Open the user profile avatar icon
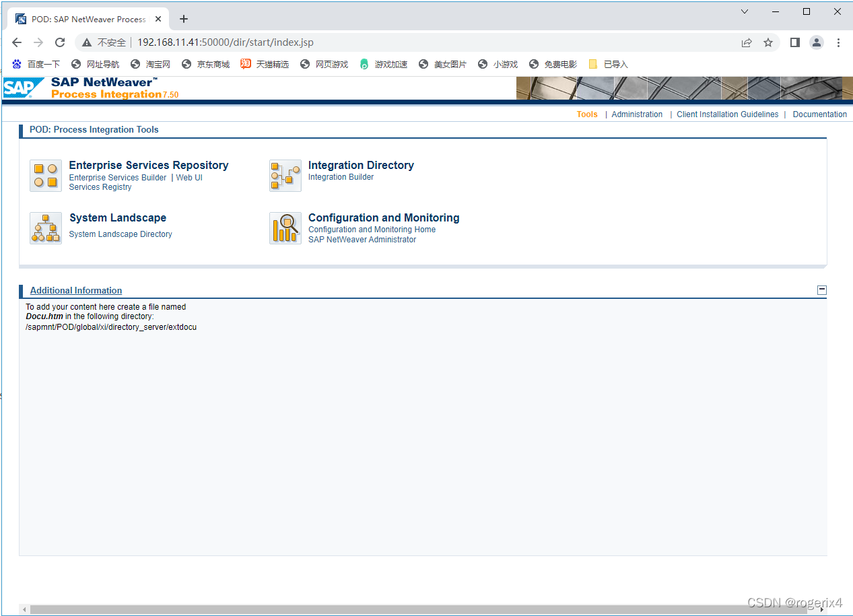 click(x=817, y=42)
